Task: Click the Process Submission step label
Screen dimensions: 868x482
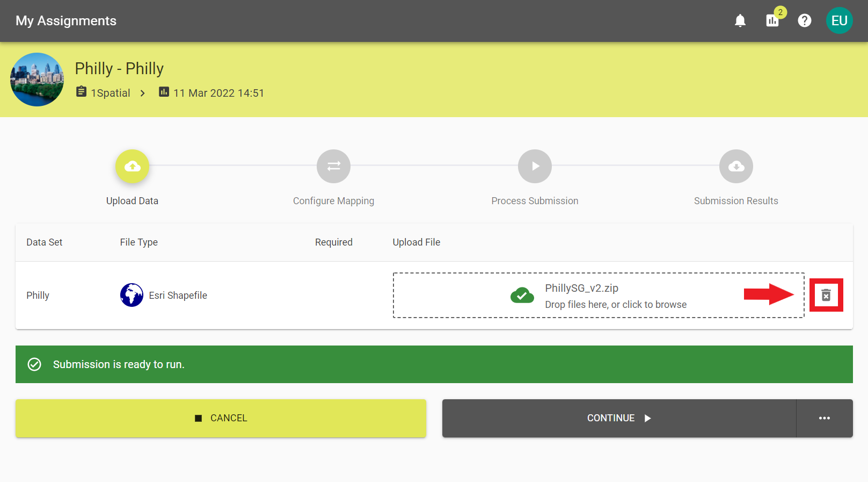Action: coord(535,201)
